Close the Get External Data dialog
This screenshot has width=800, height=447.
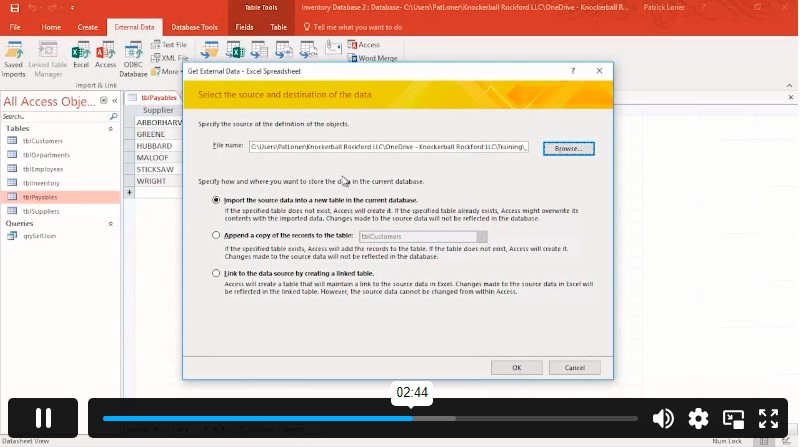point(599,71)
